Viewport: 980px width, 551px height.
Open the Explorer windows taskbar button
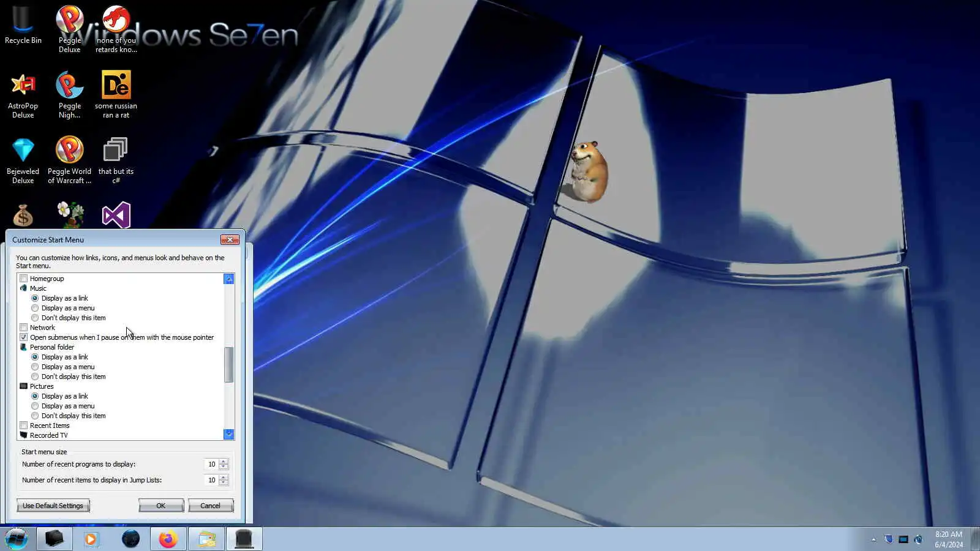206,539
